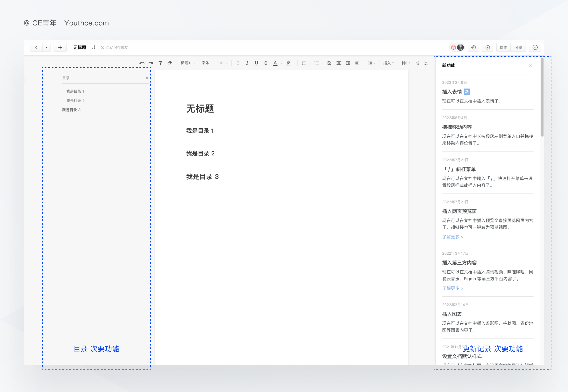This screenshot has width=568, height=392.
Task: Select the format painter tool
Action: point(160,63)
